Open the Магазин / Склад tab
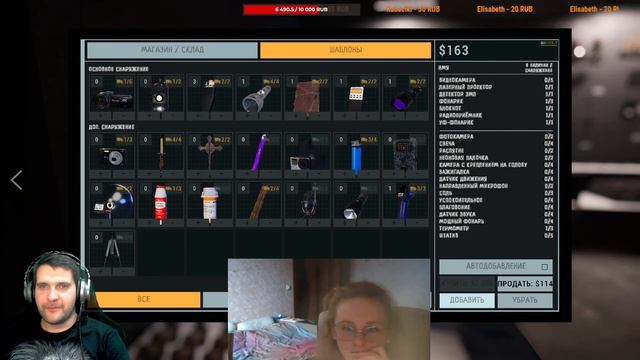640x360 pixels. tap(172, 50)
